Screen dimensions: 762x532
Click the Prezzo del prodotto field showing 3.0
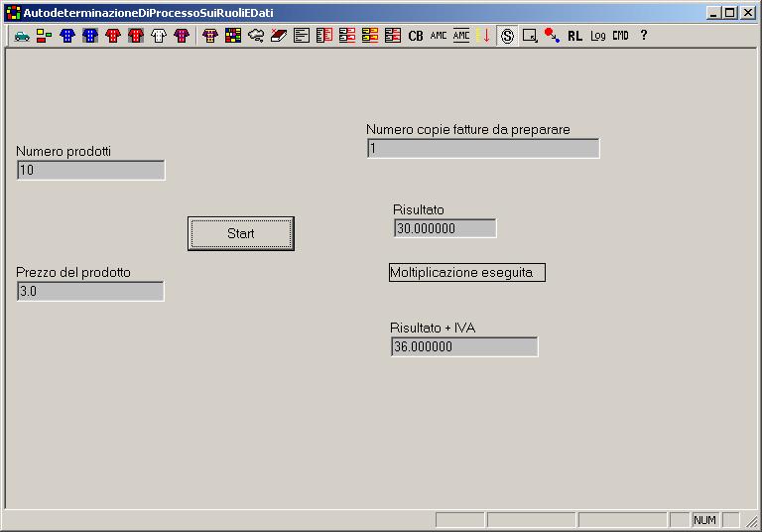pos(90,291)
